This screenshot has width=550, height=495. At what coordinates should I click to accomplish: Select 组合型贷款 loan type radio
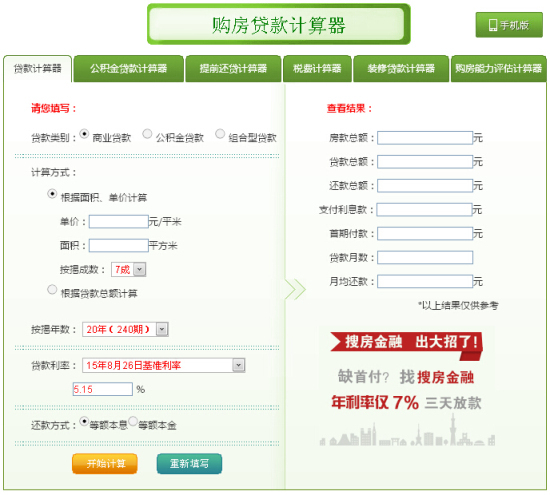click(x=220, y=134)
